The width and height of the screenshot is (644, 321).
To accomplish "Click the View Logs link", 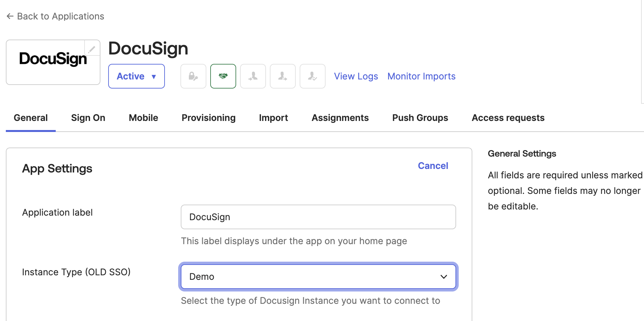I will [x=356, y=76].
